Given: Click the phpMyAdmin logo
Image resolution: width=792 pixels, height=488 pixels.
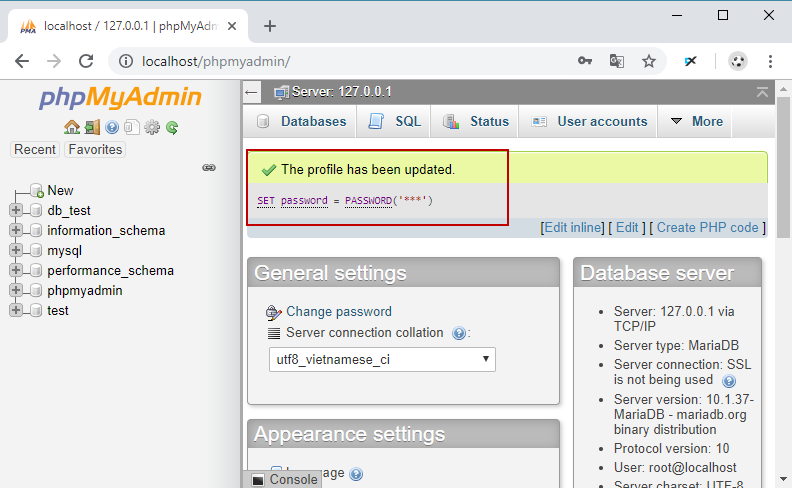Looking at the screenshot, I should (x=120, y=97).
